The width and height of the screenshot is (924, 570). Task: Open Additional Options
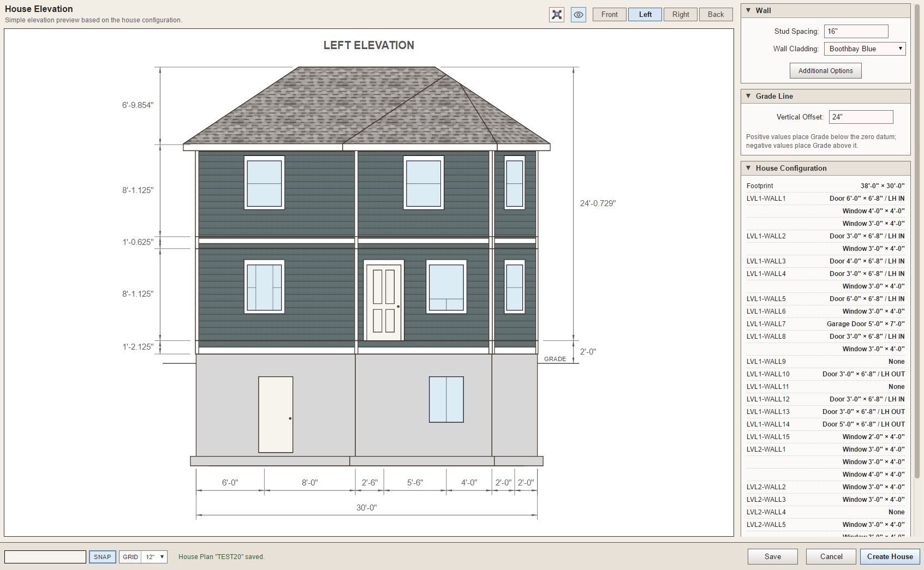tap(826, 71)
